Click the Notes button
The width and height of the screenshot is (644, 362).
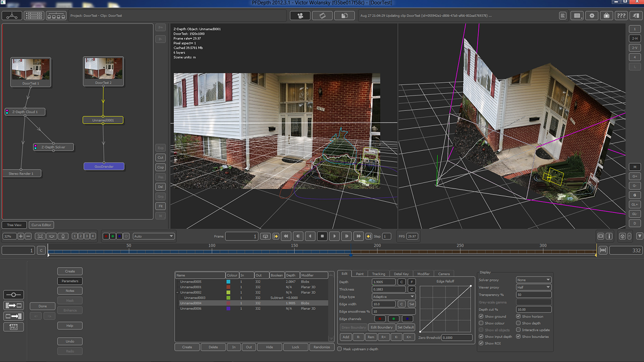[x=70, y=291]
